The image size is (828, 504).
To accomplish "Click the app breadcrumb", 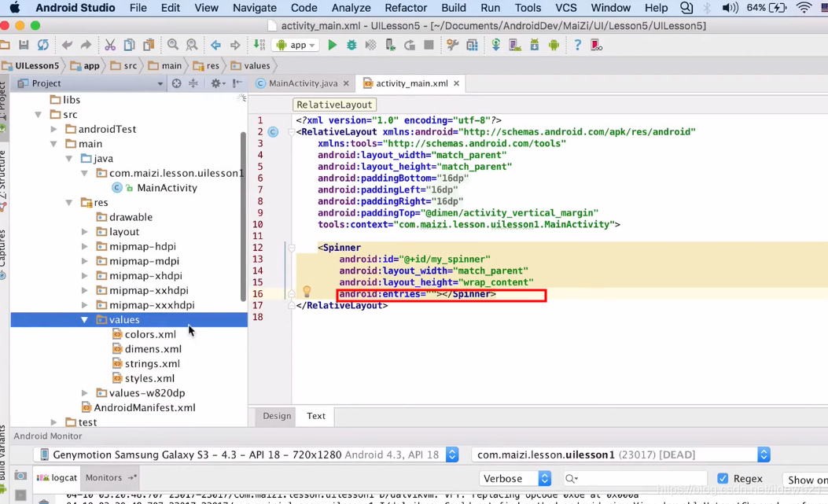I will tap(85, 65).
